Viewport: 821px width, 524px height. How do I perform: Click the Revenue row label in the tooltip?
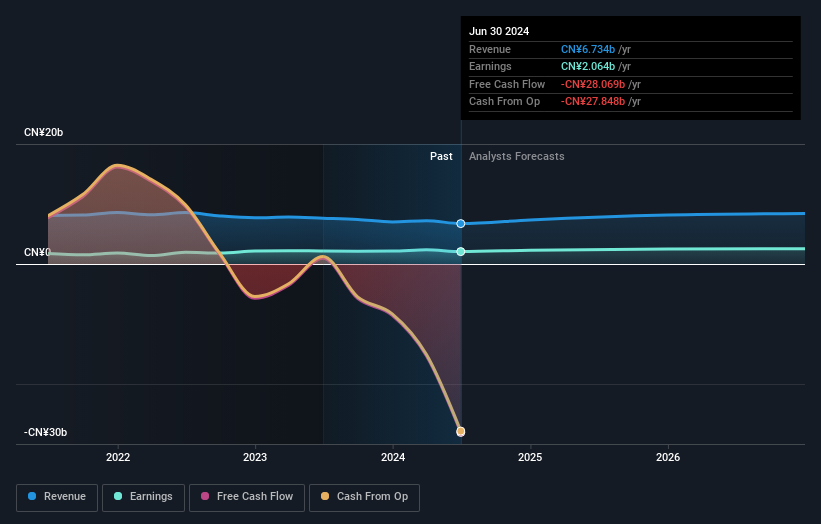pos(490,49)
